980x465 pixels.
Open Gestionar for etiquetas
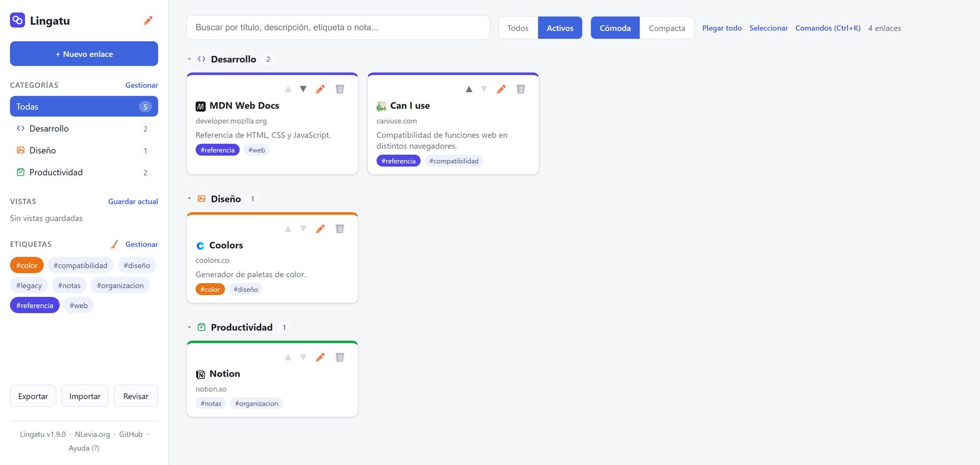pyautogui.click(x=141, y=244)
